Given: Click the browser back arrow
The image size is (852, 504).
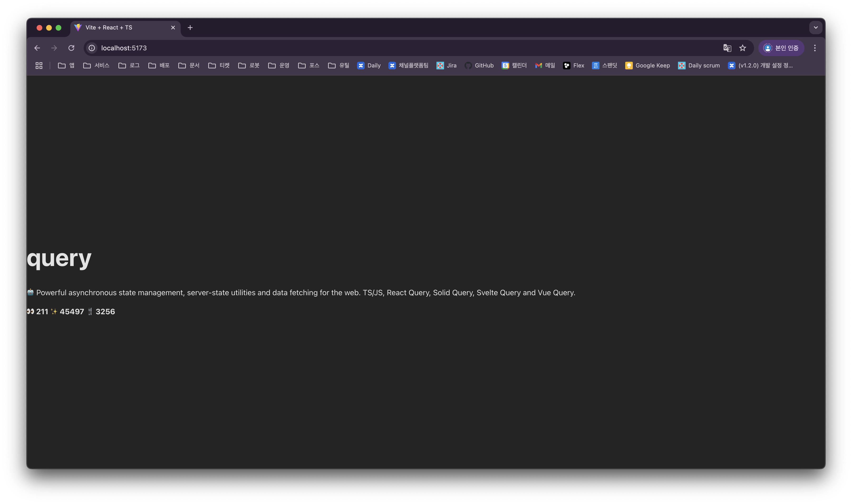Looking at the screenshot, I should pyautogui.click(x=37, y=48).
